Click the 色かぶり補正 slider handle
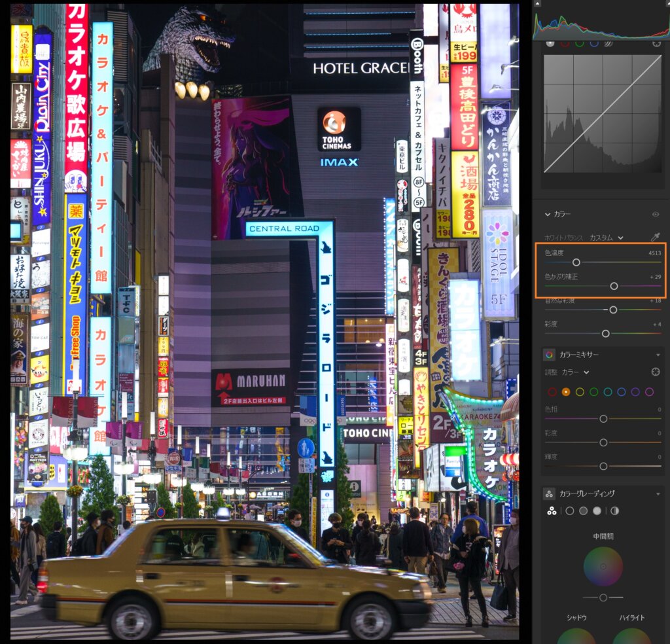670x644 pixels. tap(614, 286)
